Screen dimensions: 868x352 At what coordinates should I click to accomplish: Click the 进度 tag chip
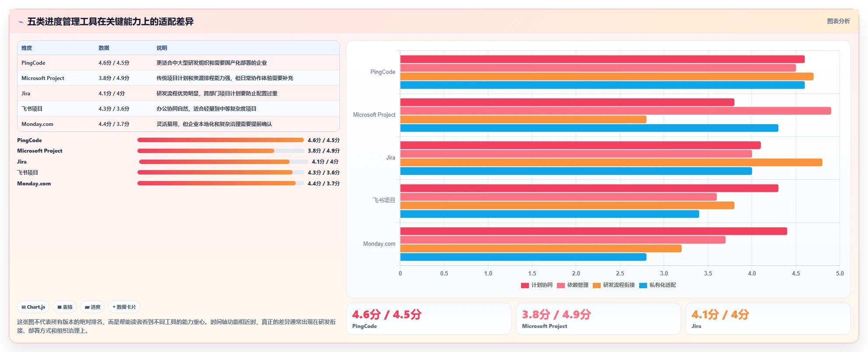click(92, 307)
